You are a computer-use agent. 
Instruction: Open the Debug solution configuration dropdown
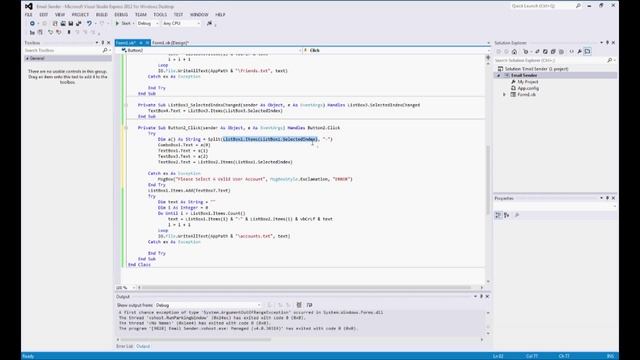147,24
